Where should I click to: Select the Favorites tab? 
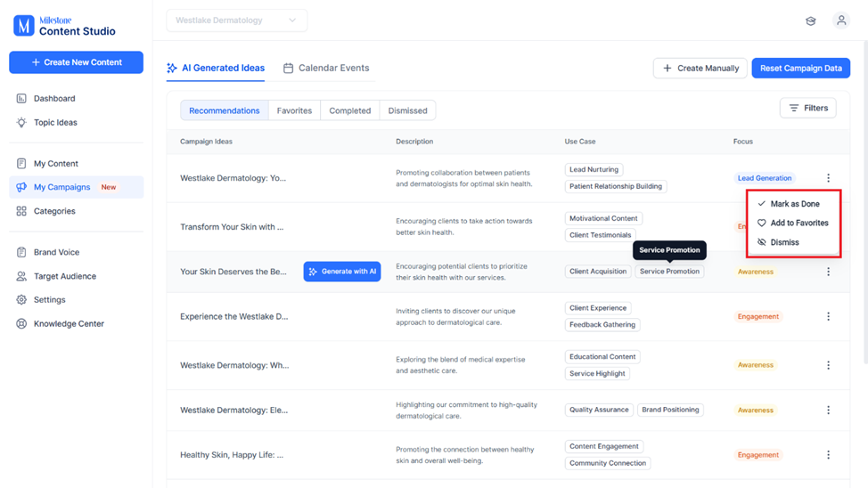(294, 110)
